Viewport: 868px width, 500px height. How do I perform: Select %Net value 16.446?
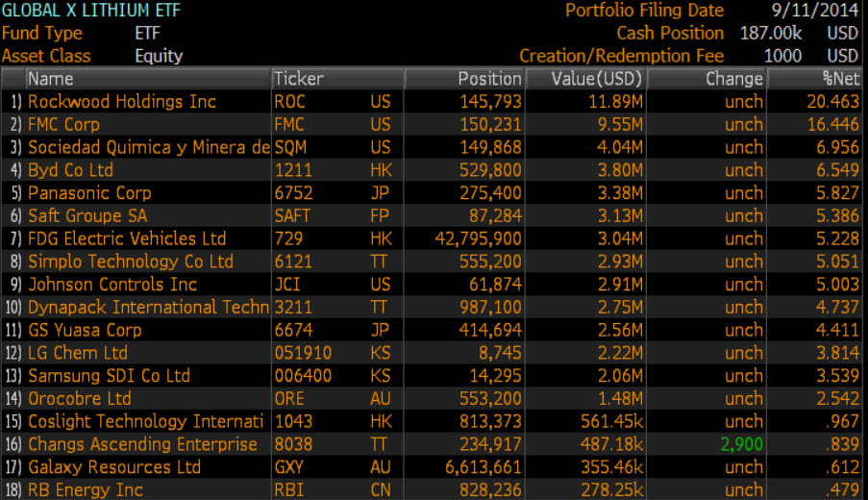tap(833, 124)
